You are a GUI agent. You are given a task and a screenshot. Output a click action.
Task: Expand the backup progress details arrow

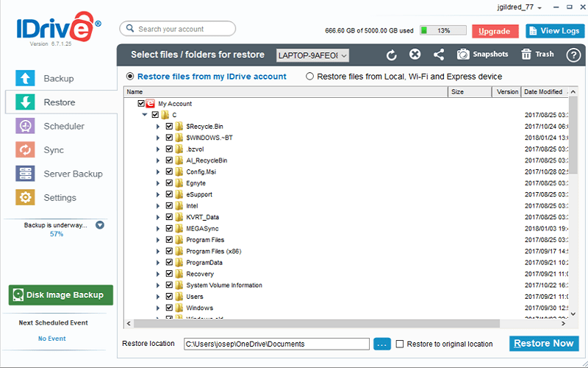[x=100, y=225]
